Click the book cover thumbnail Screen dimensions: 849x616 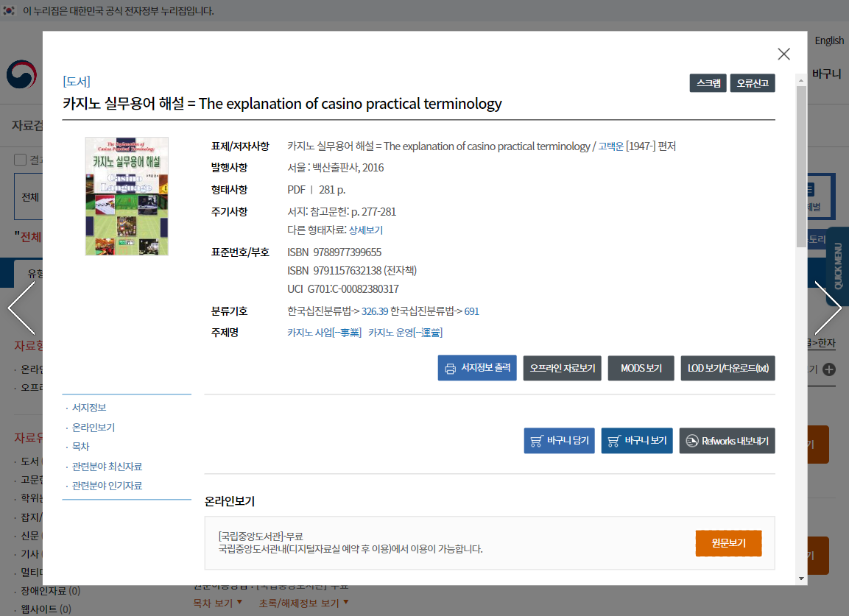[127, 197]
